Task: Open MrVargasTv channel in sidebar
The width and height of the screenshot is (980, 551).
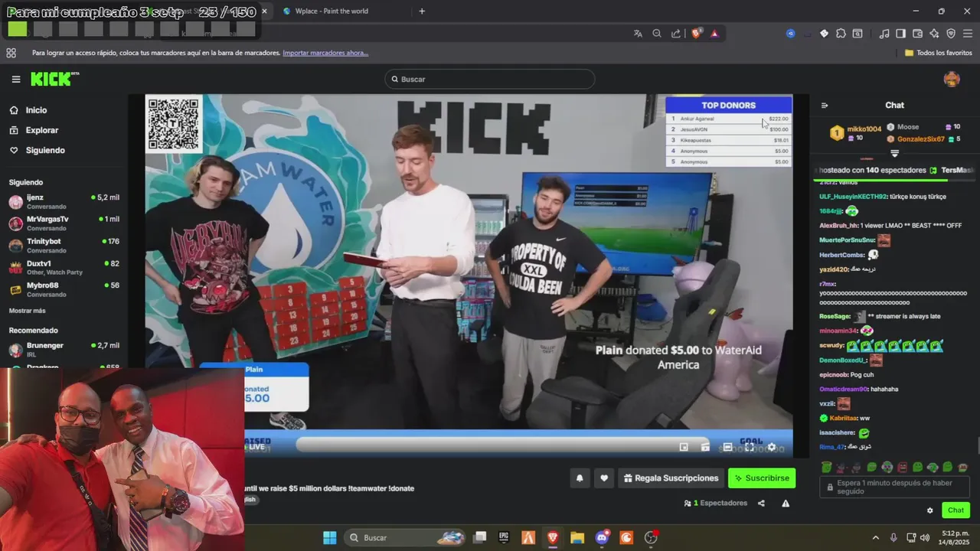Action: [64, 223]
